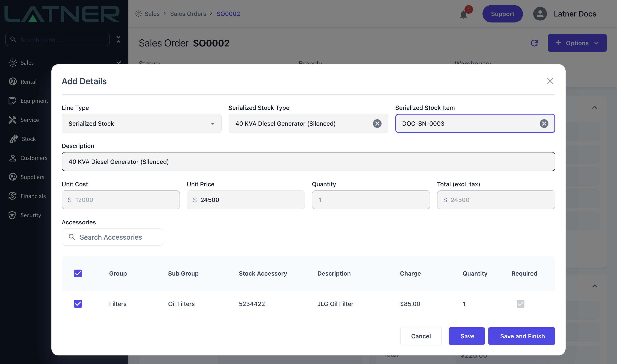
Task: Toggle the select-all accessories checkbox
Action: (78, 273)
